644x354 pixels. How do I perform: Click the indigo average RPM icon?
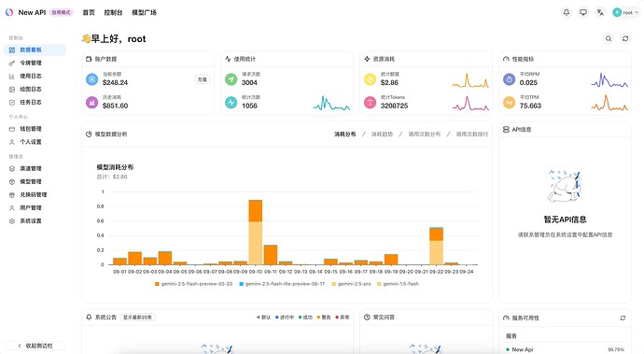click(510, 79)
